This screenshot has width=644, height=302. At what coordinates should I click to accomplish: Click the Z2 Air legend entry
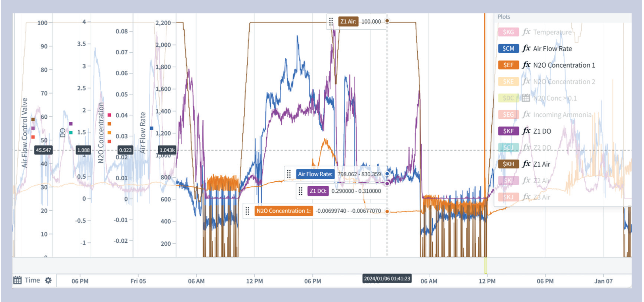click(541, 181)
